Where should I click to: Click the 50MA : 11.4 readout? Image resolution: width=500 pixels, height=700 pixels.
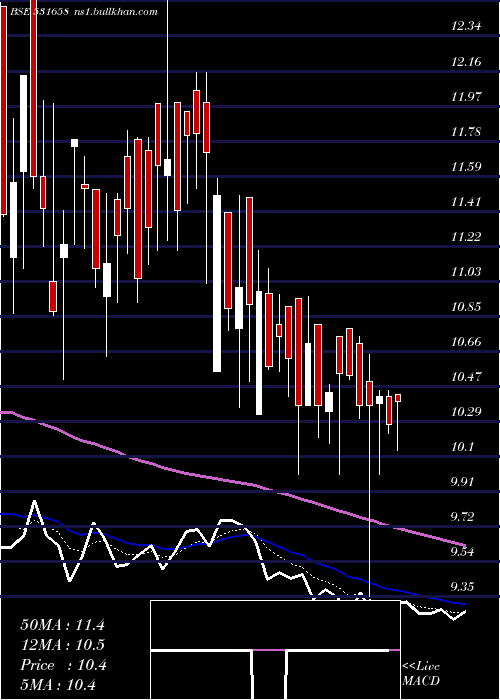[62, 625]
